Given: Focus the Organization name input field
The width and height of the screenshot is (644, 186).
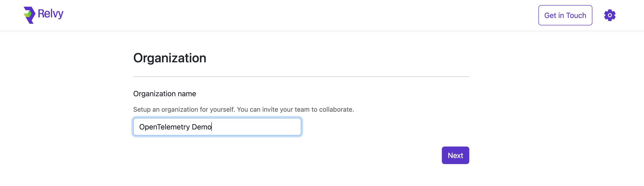Looking at the screenshot, I should click(x=217, y=127).
